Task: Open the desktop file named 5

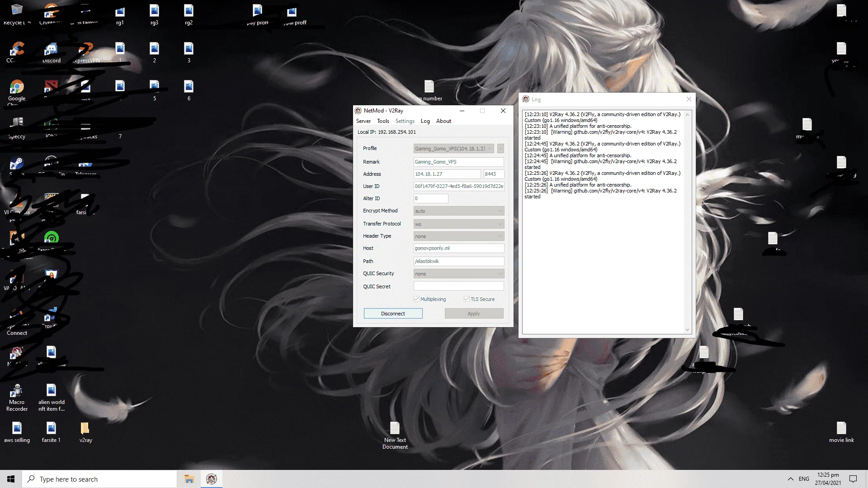Action: [x=154, y=90]
